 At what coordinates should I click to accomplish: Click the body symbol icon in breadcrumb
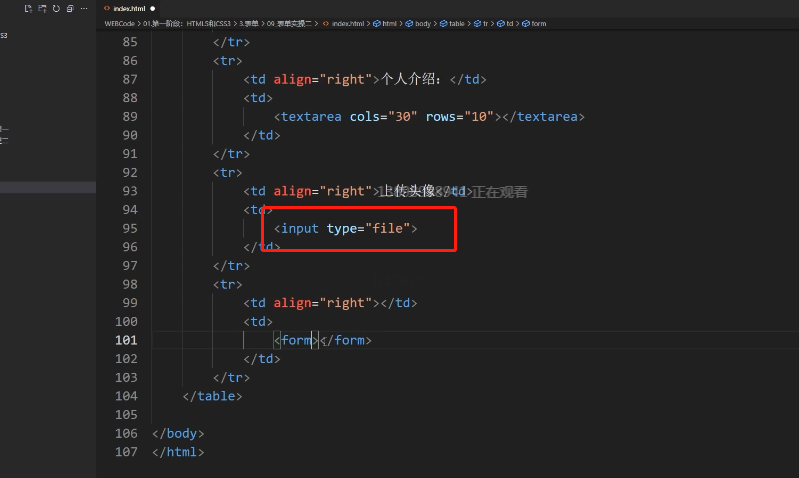(x=409, y=23)
